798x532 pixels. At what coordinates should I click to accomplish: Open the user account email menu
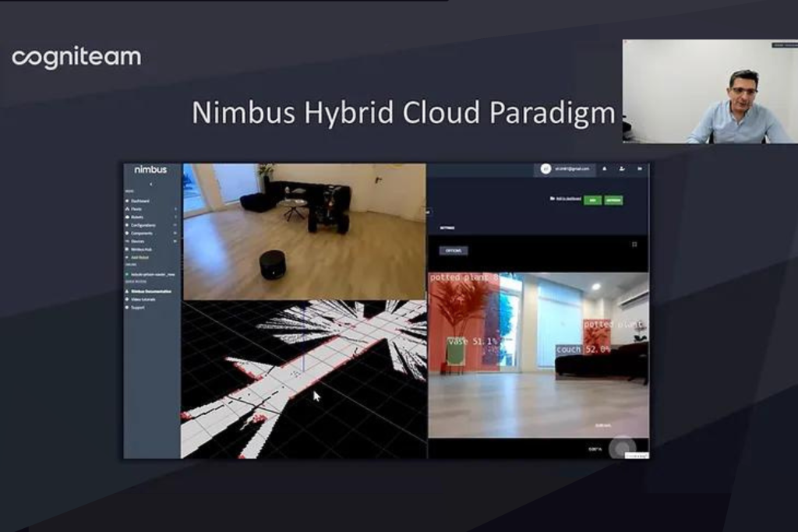pos(572,169)
